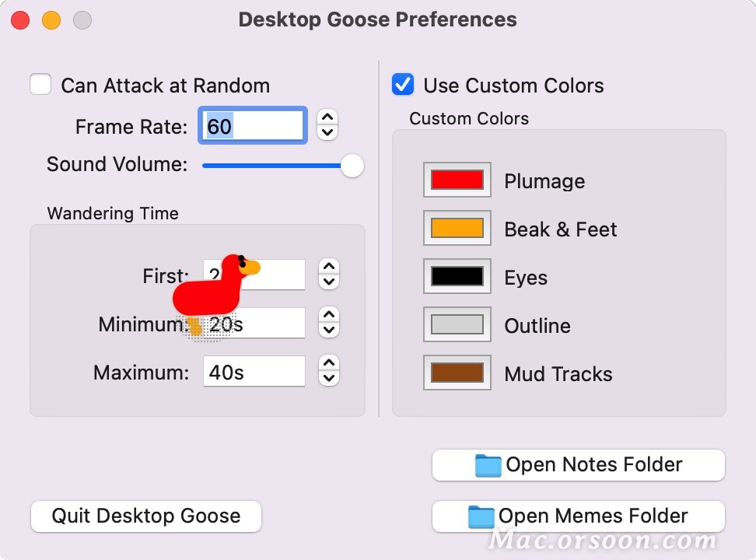This screenshot has width=756, height=560.
Task: Open the Notes Folder
Action: point(578,464)
